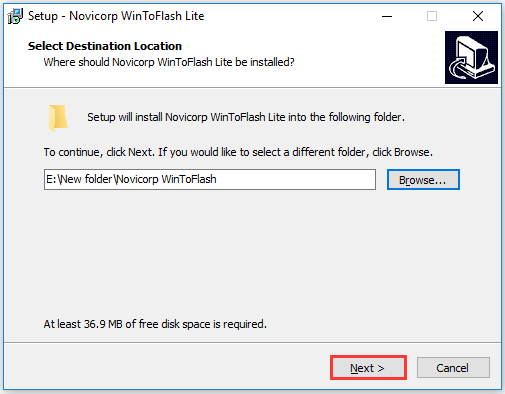Screen dimensions: 505x394
Task: Click the blank gray area above disk space note
Action: [x=252, y=253]
